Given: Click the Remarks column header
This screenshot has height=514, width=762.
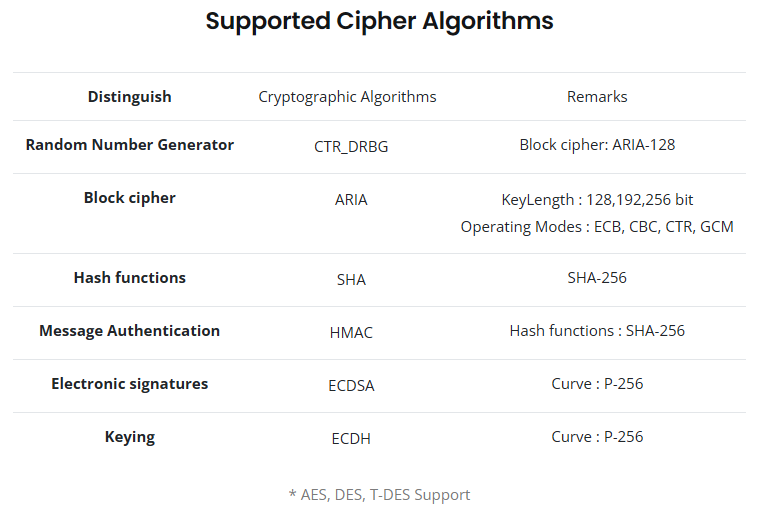Looking at the screenshot, I should (597, 97).
